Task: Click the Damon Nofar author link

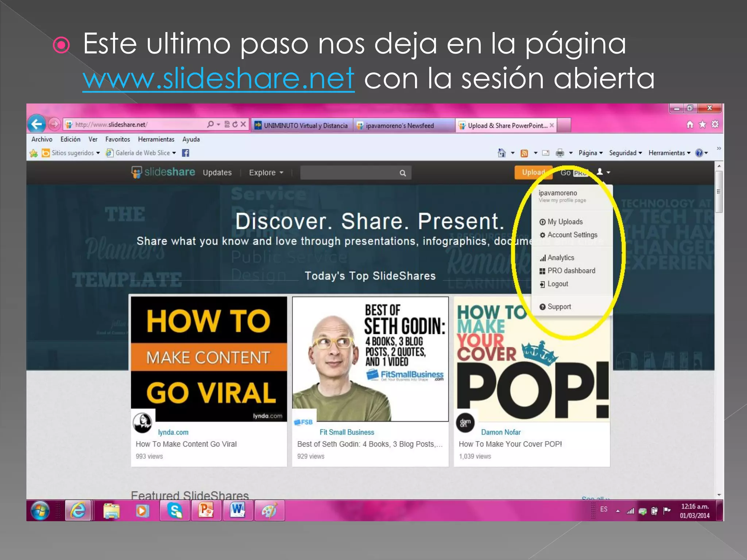Action: [x=501, y=432]
